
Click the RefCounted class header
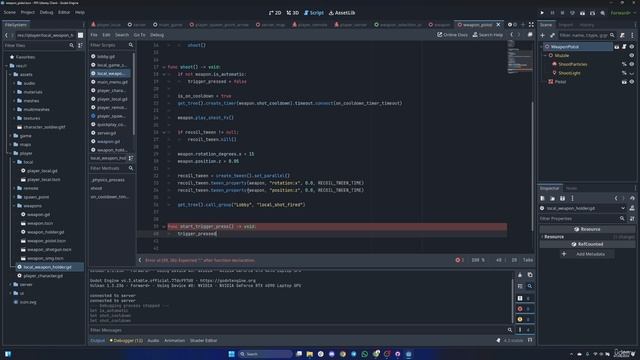coord(587,244)
